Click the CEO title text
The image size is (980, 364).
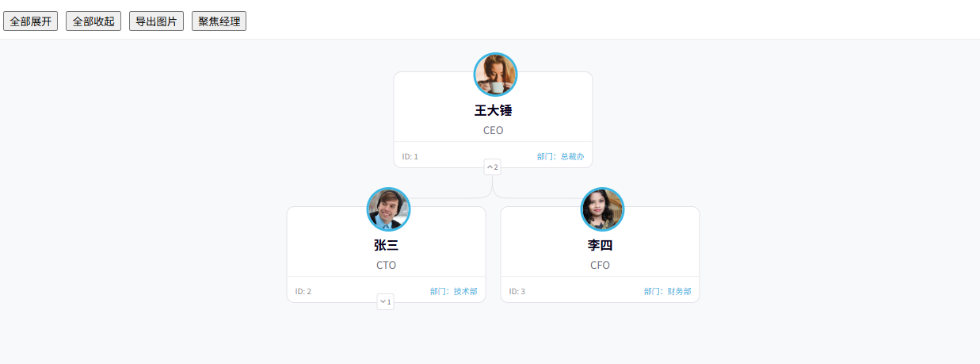pyautogui.click(x=493, y=130)
